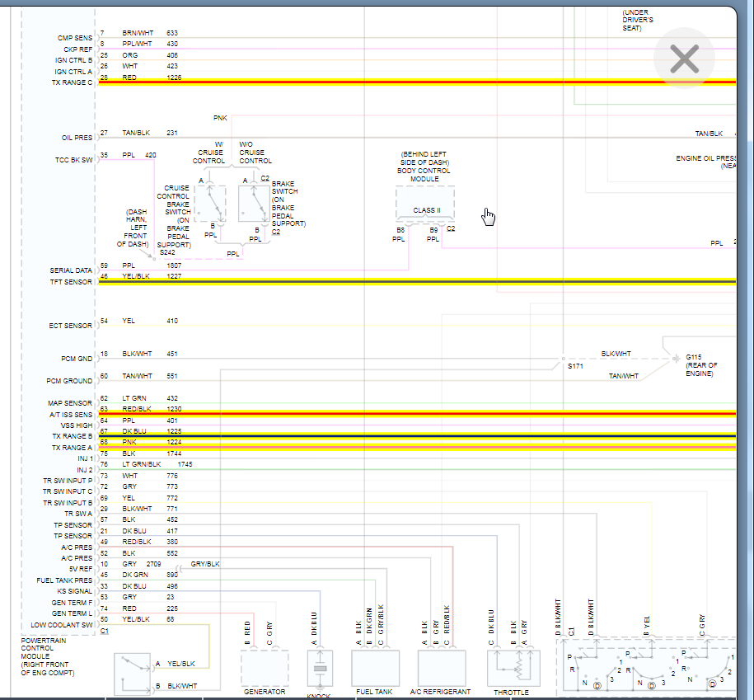Click the S242 splice label

167,252
